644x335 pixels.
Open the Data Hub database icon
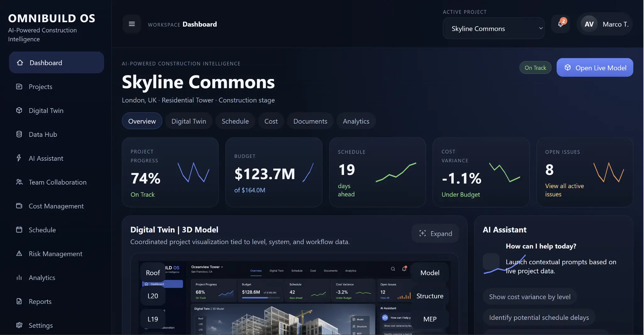pyautogui.click(x=19, y=134)
